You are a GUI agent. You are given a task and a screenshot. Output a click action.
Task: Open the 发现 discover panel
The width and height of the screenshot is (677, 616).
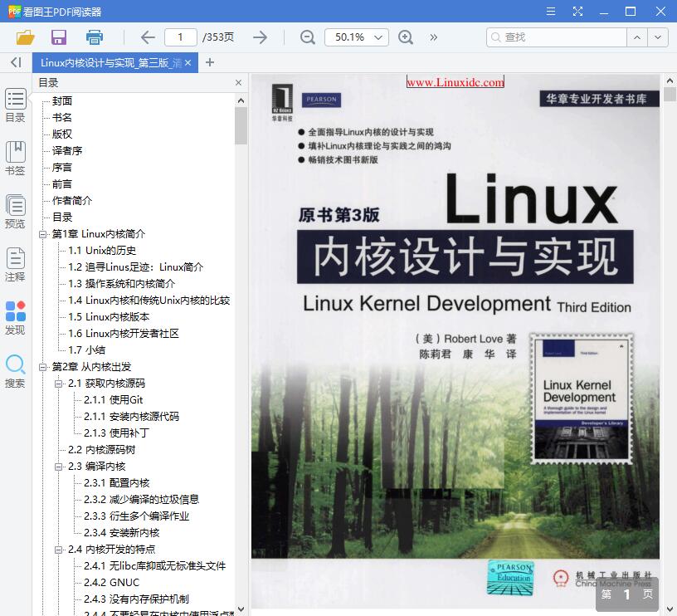(x=15, y=318)
